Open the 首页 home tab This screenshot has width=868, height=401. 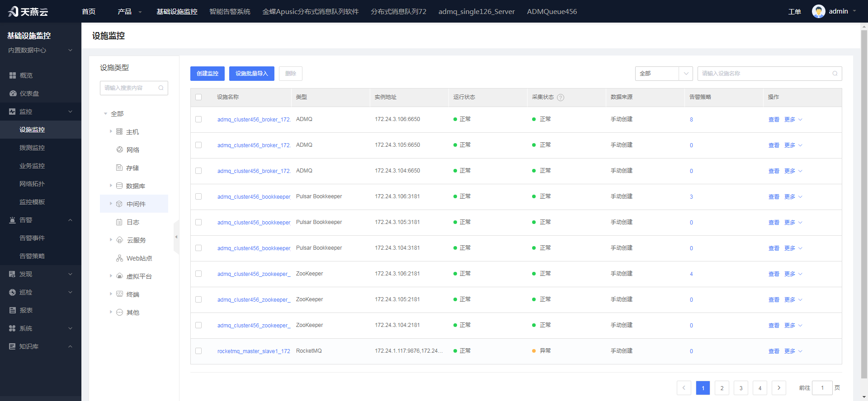pyautogui.click(x=89, y=11)
